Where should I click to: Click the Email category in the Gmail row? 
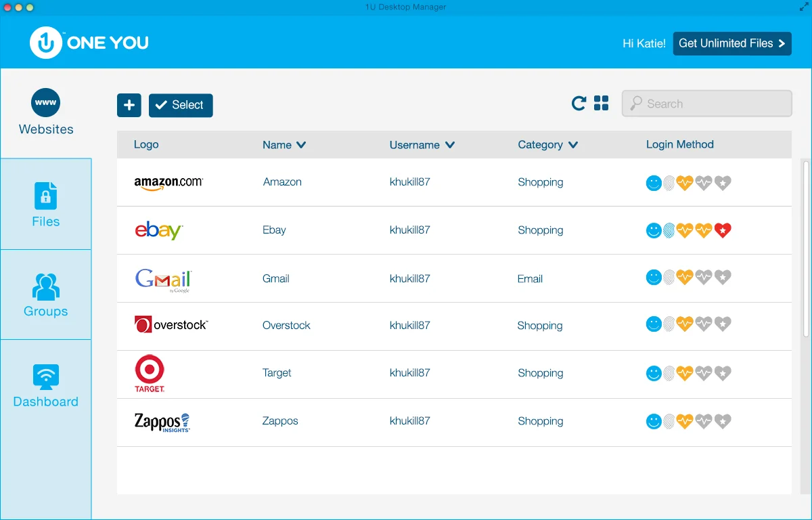tap(530, 278)
